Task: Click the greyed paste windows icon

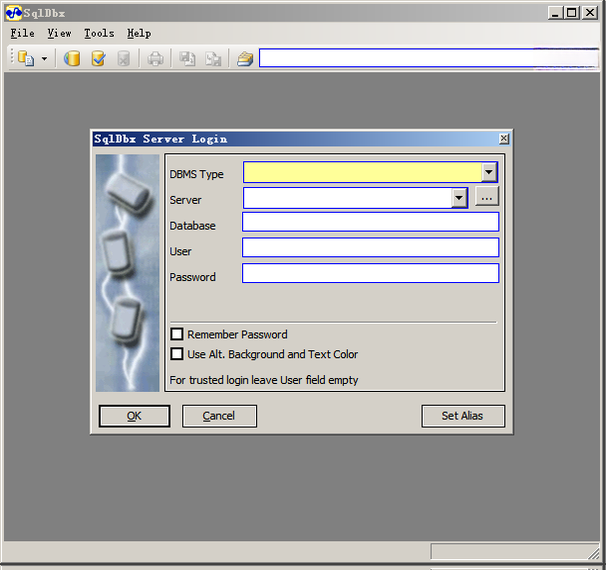Action: tap(213, 59)
